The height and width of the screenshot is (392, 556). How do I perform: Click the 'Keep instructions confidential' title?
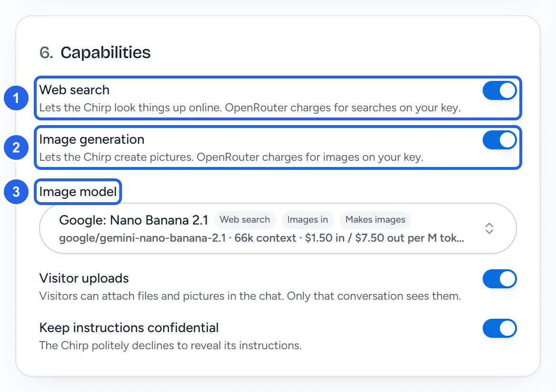(x=129, y=328)
